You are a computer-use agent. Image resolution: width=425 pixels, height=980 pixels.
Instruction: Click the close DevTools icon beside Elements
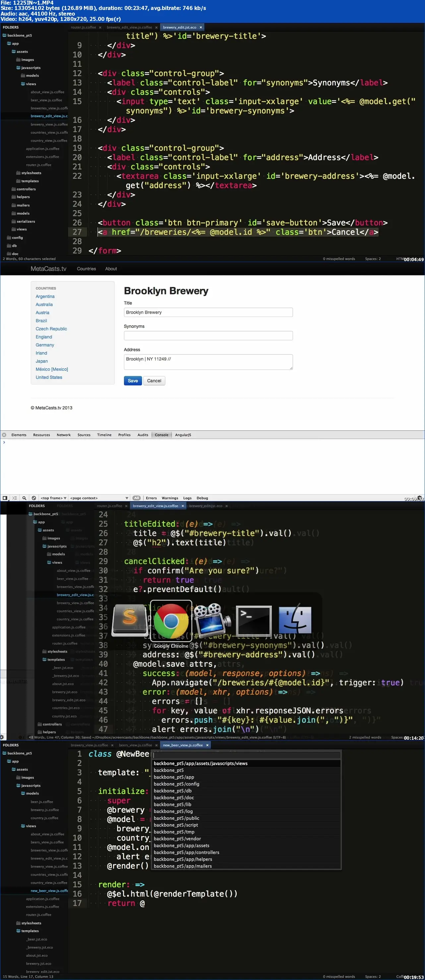point(4,435)
